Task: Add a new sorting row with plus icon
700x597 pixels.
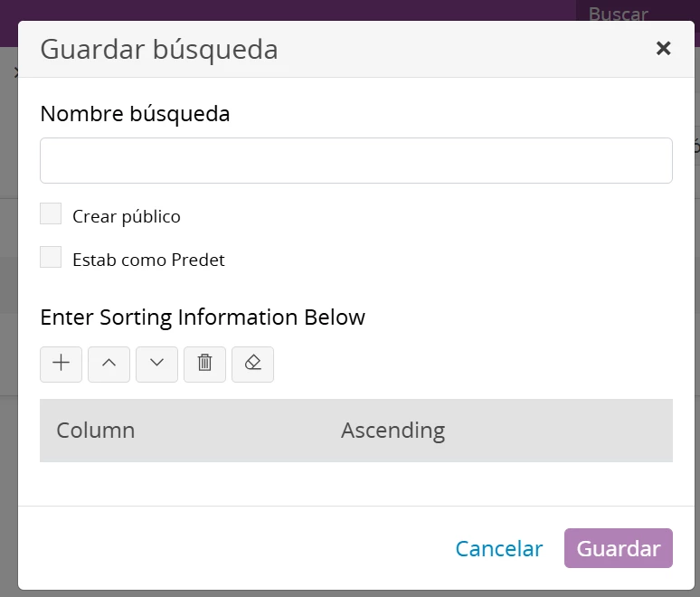Action: [x=61, y=364]
